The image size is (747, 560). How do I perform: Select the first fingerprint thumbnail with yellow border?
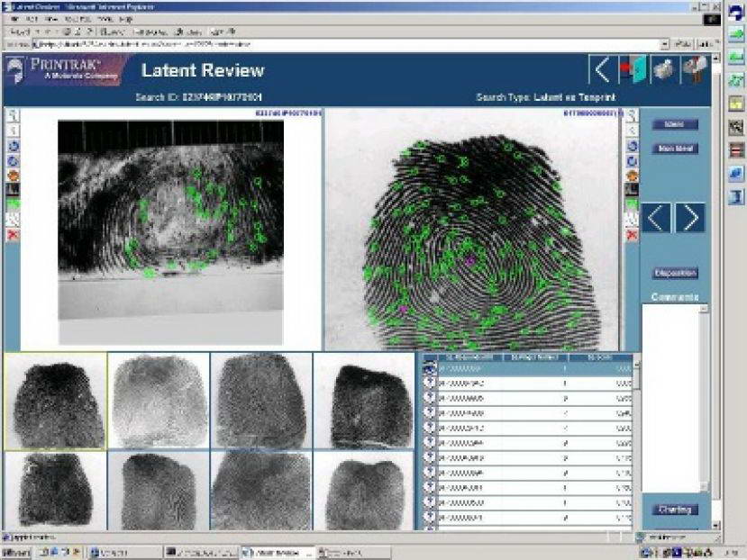(x=55, y=401)
